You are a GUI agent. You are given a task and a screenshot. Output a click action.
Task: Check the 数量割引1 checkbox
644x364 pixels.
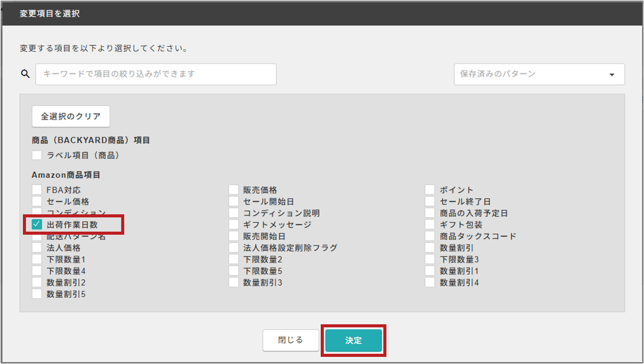(x=430, y=271)
